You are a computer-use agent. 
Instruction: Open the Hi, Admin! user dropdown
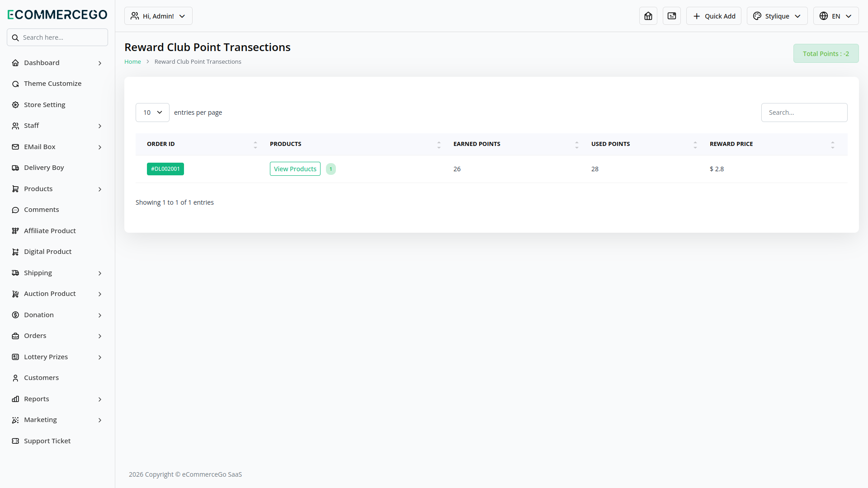(x=158, y=16)
